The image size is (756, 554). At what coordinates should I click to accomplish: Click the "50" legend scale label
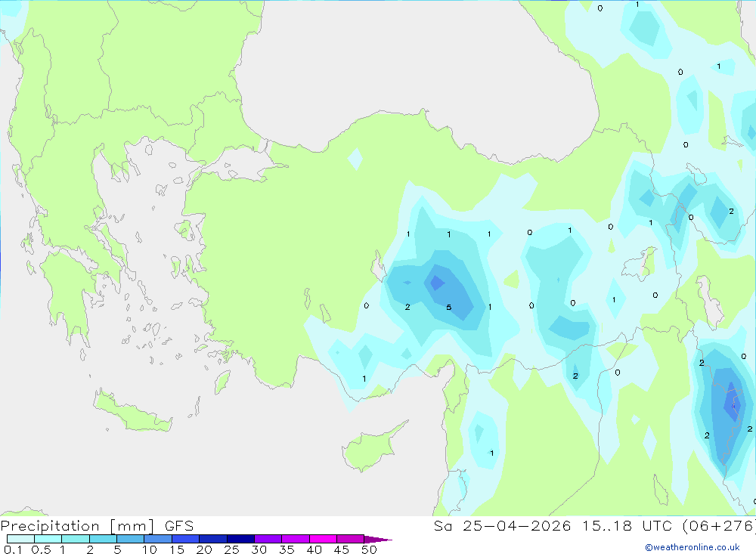pos(369,549)
